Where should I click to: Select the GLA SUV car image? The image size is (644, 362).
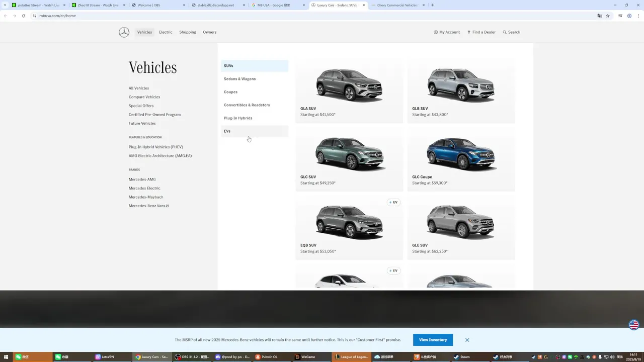pyautogui.click(x=349, y=85)
